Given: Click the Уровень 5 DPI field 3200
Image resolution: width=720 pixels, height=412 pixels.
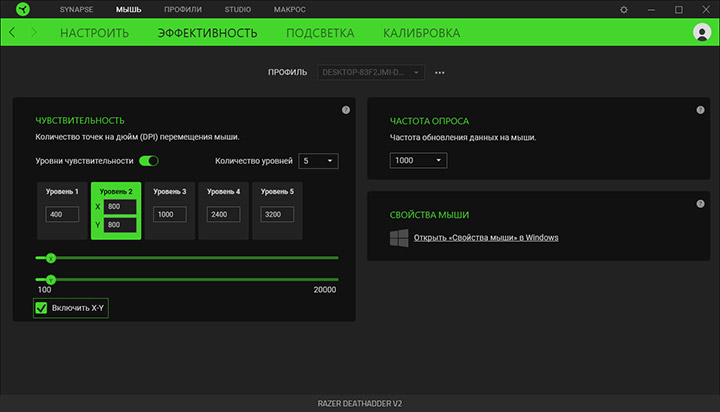Looking at the screenshot, I should [x=277, y=214].
